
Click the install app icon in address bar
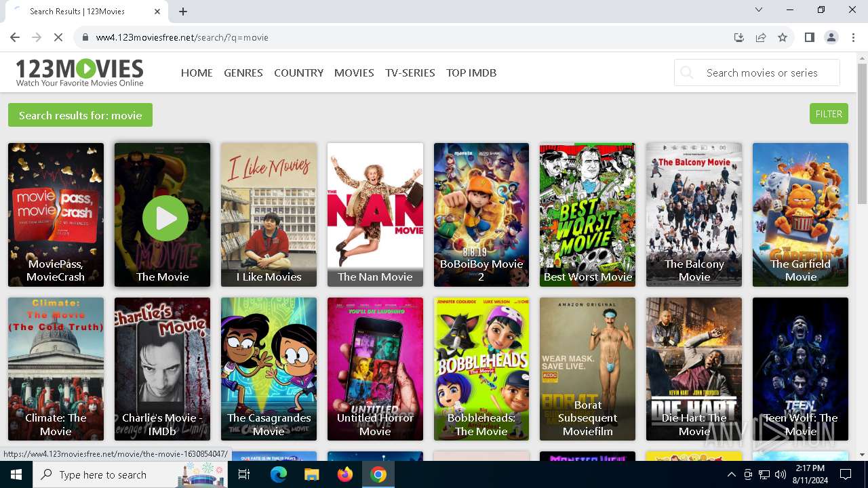click(739, 37)
